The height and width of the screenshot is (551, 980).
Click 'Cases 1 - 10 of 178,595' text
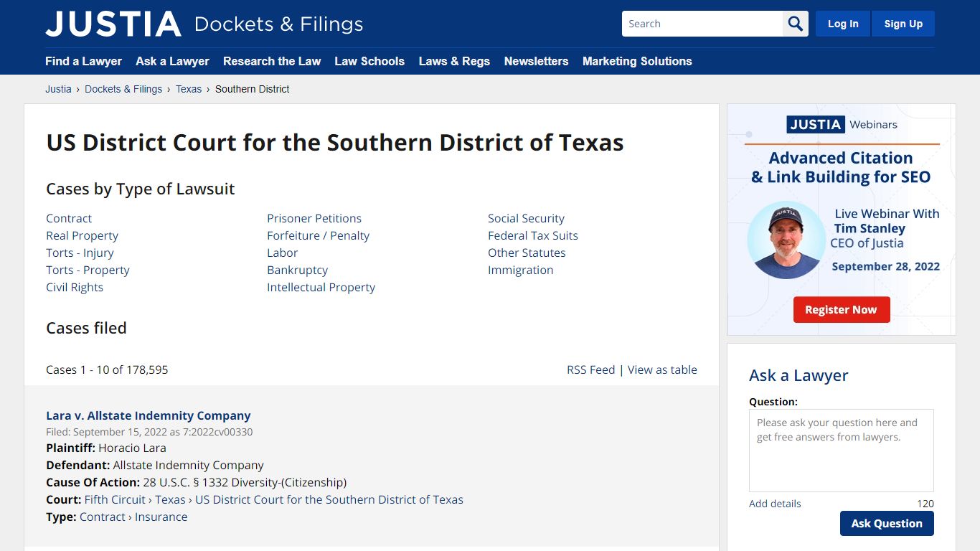pos(107,369)
